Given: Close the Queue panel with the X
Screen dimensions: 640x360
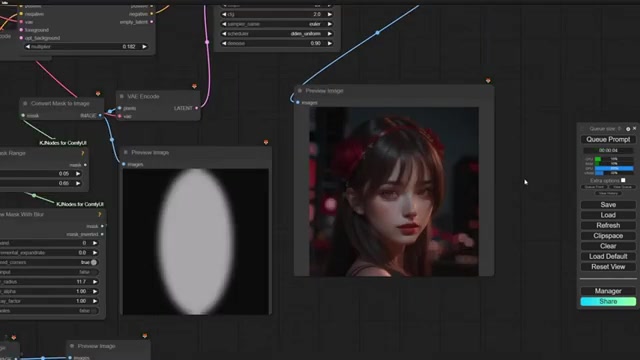Looking at the screenshot, I should 634,129.
